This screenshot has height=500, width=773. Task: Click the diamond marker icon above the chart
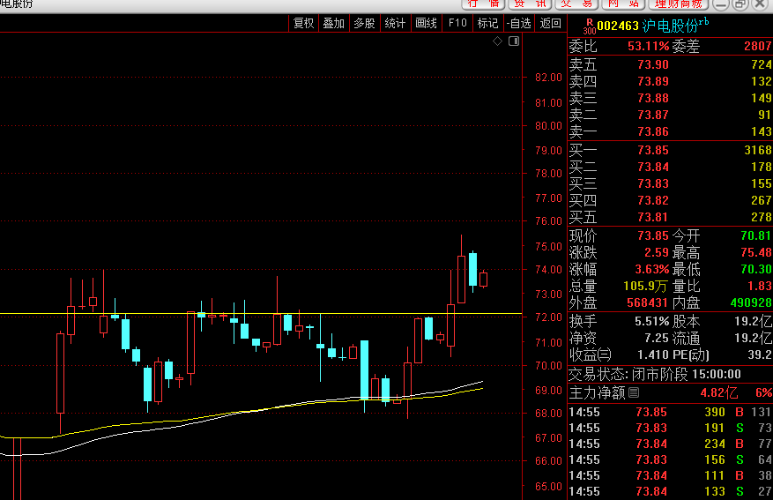(x=497, y=41)
